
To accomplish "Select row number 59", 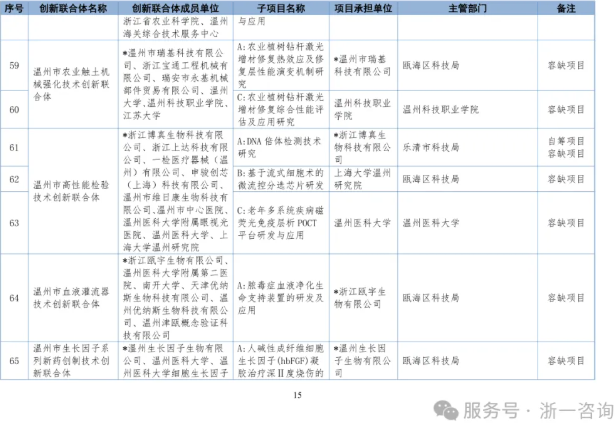I will pyautogui.click(x=14, y=66).
